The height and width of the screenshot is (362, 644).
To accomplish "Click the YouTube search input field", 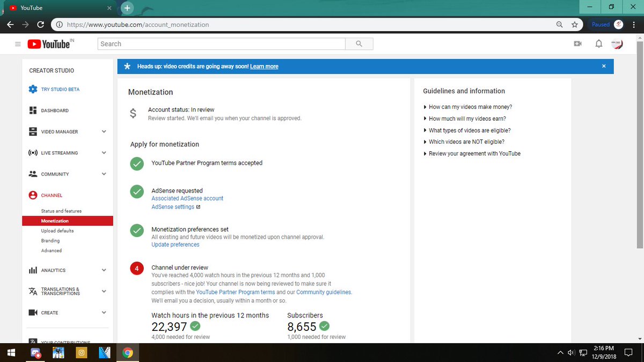I will [222, 44].
